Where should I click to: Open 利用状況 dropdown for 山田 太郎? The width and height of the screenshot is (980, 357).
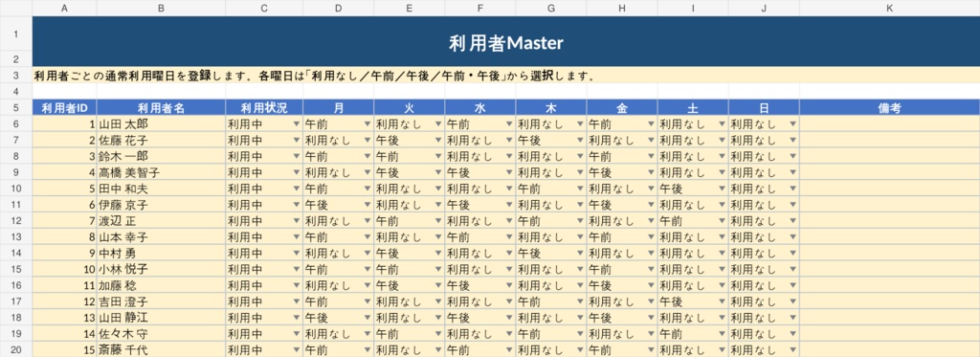tap(297, 123)
